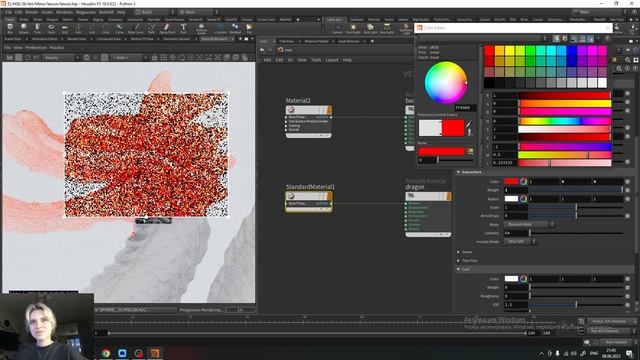The image size is (640, 360).
Task: Select the Font shelf tool
Action: [x=183, y=28]
